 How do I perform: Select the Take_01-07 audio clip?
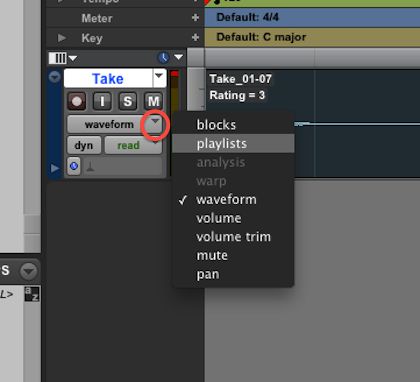pos(313,123)
